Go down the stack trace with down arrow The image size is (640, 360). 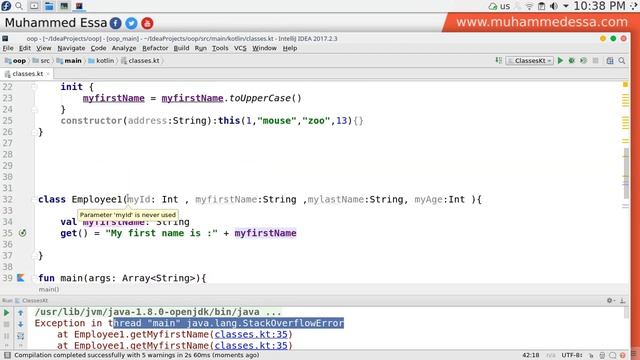[x=20, y=324]
